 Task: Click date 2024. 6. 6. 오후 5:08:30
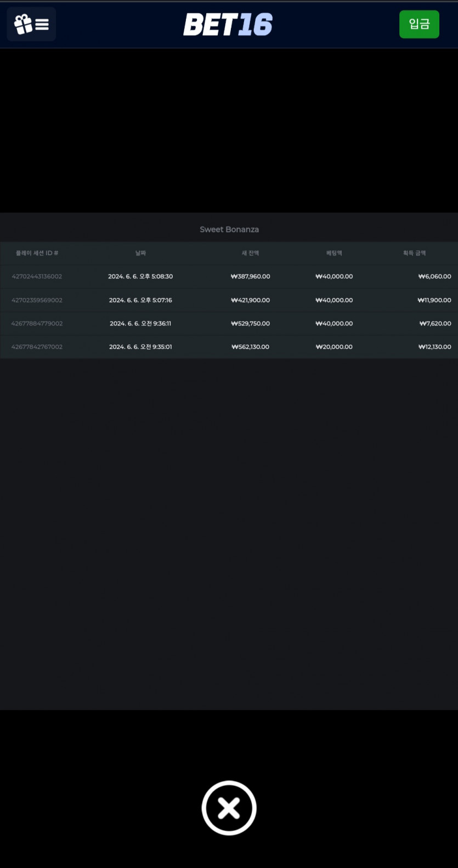(x=140, y=277)
